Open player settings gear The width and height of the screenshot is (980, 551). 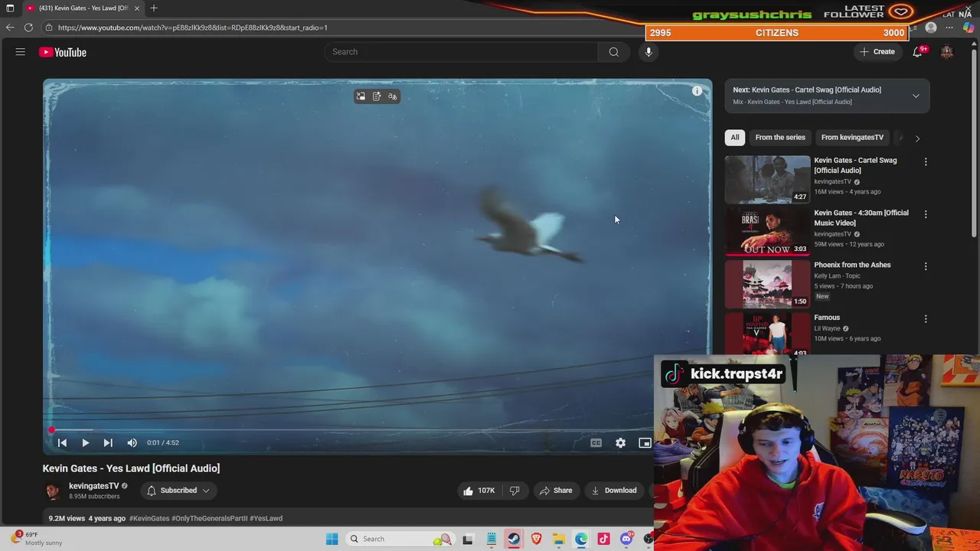(x=620, y=442)
